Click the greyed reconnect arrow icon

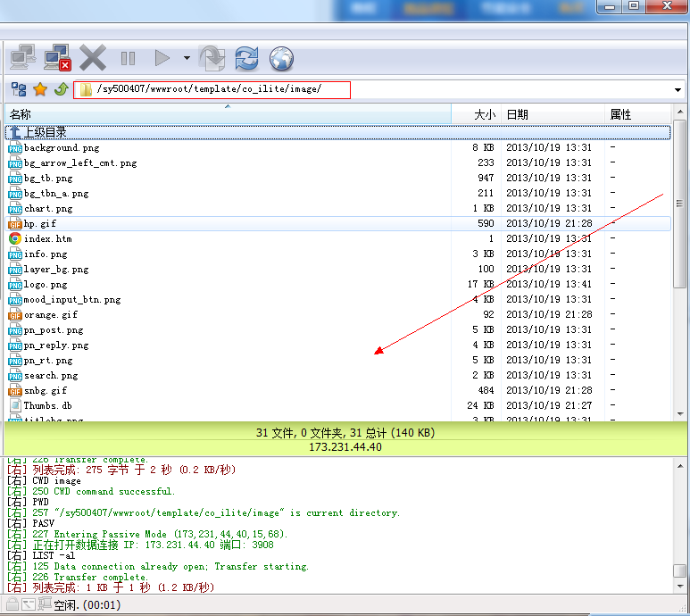(x=212, y=58)
